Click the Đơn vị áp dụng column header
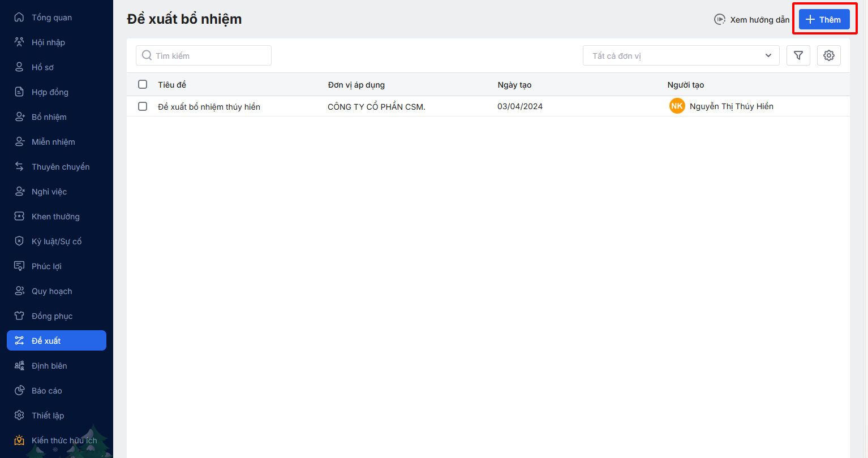Screen dimensions: 868x458 (356, 85)
